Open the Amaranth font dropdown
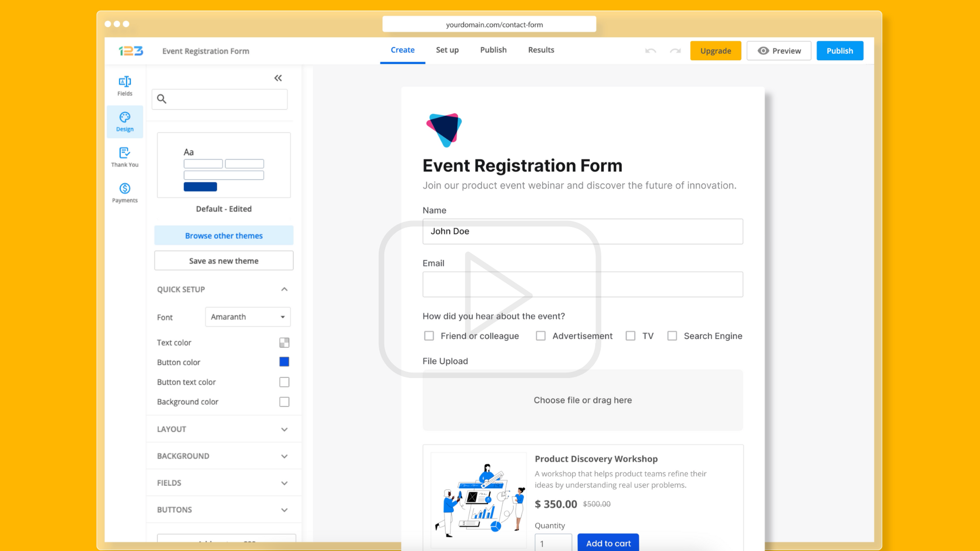The height and width of the screenshot is (551, 980). coord(248,317)
